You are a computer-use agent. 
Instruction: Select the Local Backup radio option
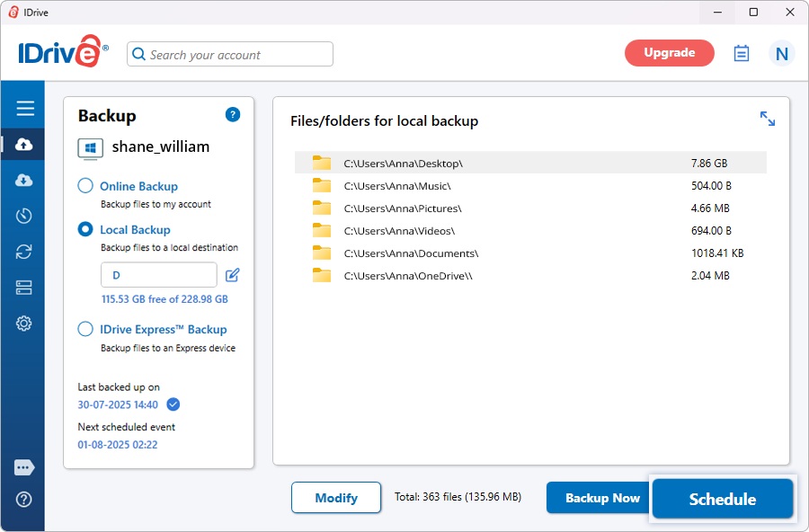85,229
